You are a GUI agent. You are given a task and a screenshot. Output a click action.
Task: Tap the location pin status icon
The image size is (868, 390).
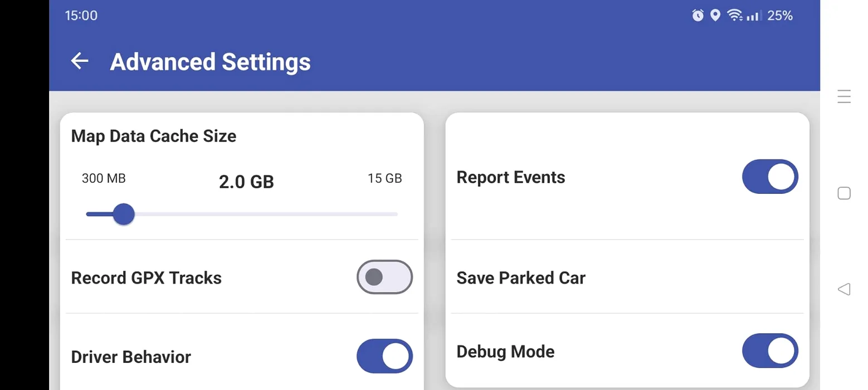click(x=715, y=16)
